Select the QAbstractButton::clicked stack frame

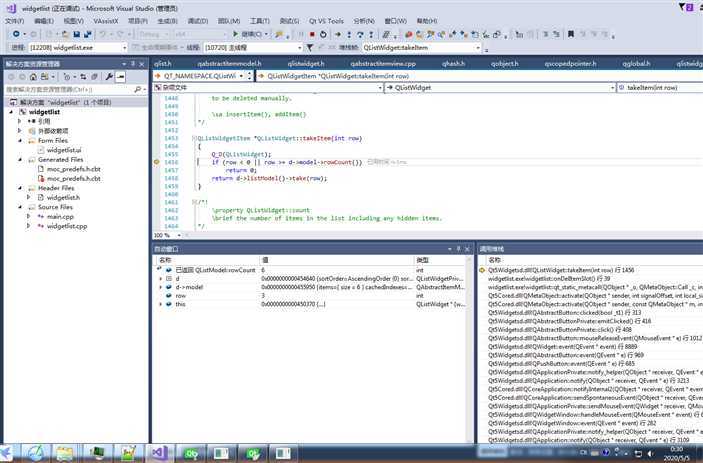pyautogui.click(x=564, y=313)
